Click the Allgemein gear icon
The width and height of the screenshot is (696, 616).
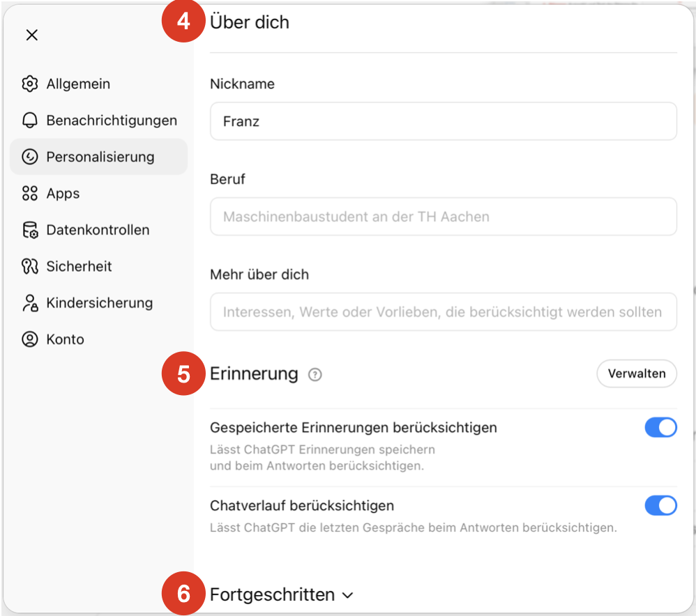pos(29,84)
